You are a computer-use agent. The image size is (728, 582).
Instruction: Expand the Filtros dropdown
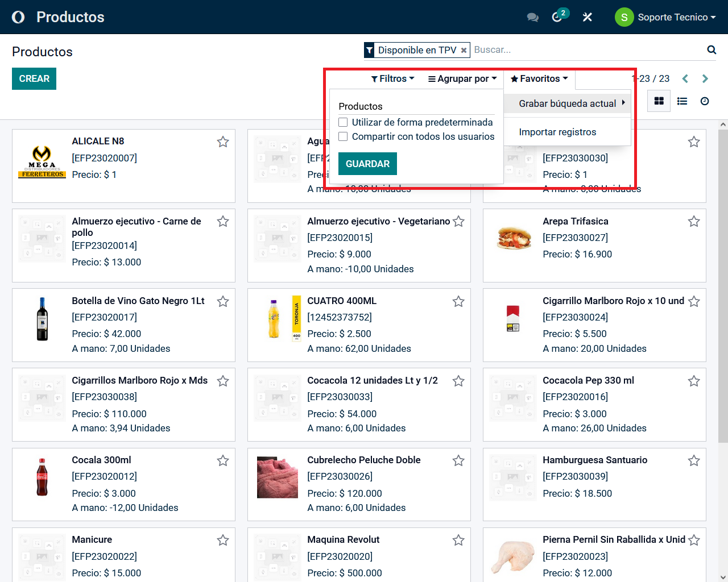tap(393, 79)
